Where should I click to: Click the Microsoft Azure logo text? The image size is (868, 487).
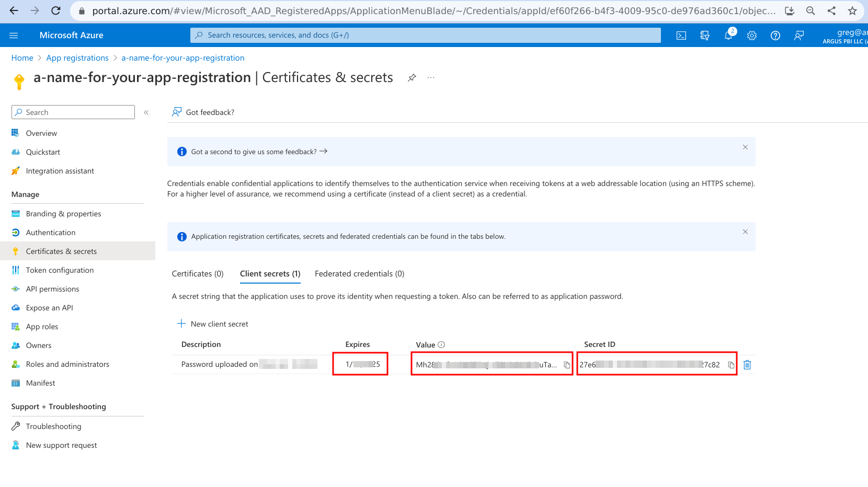point(72,36)
